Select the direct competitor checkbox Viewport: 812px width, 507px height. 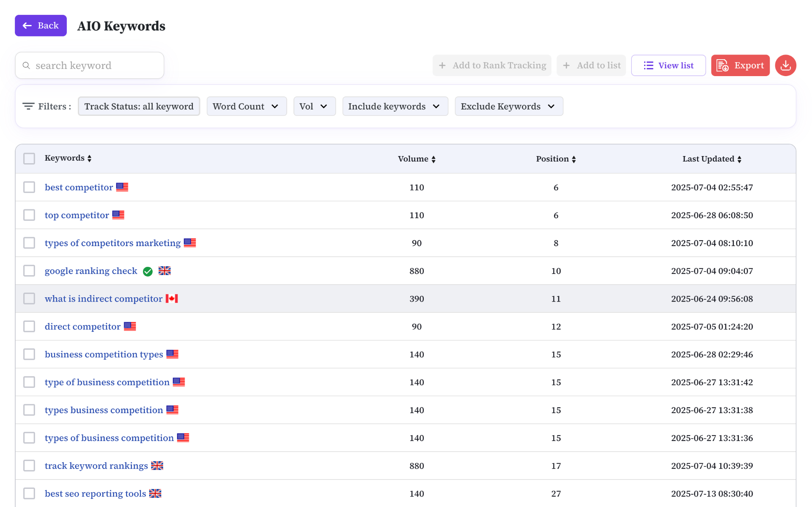tap(29, 326)
